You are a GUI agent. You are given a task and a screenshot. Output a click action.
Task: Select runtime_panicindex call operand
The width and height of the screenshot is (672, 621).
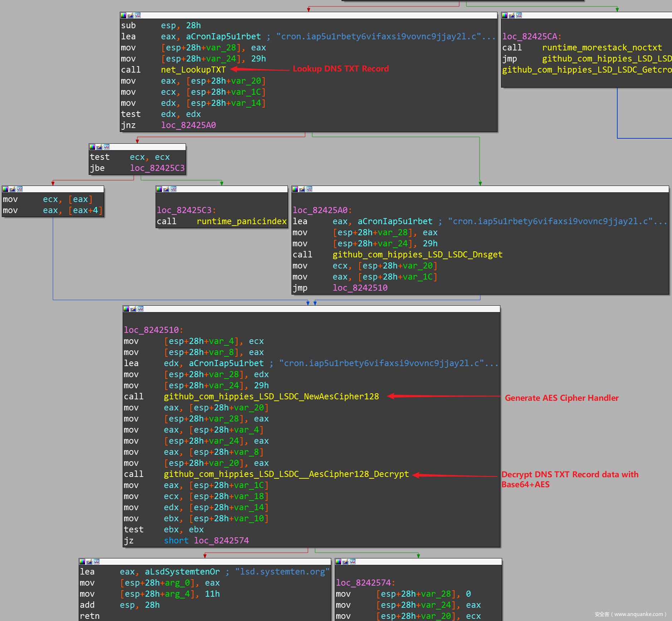241,221
